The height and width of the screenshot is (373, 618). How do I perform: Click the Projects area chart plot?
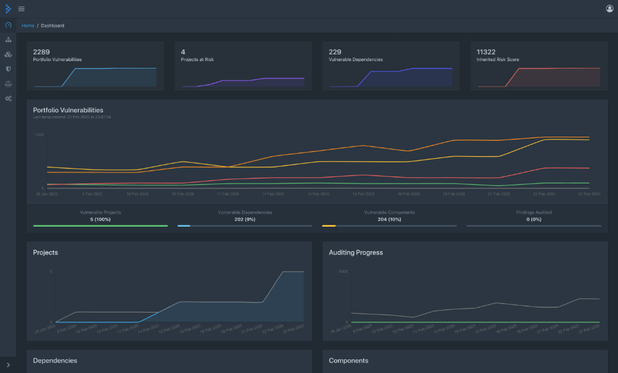coord(179,297)
